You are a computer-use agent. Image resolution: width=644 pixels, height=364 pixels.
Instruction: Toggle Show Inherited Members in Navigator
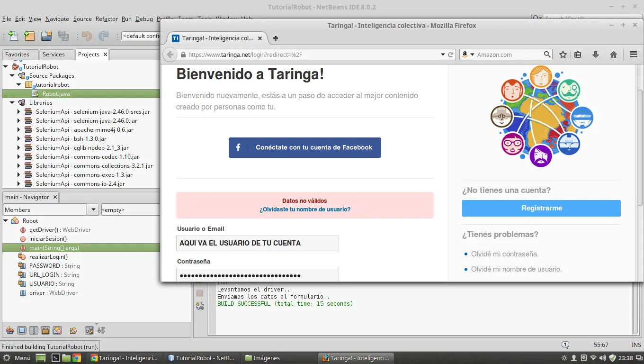click(x=9, y=330)
